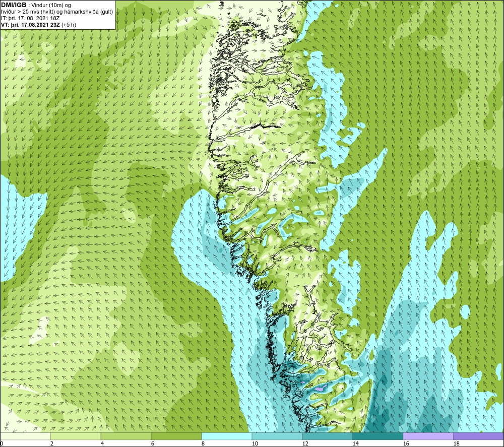Click the 12–14 m/s medium teal legend swatch
504x447 pixels.
click(327, 436)
